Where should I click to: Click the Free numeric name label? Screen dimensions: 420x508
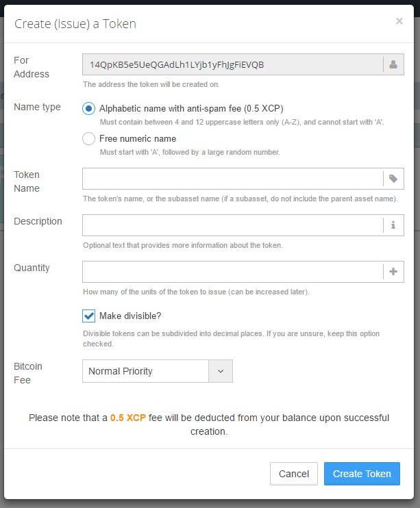pyautogui.click(x=138, y=139)
